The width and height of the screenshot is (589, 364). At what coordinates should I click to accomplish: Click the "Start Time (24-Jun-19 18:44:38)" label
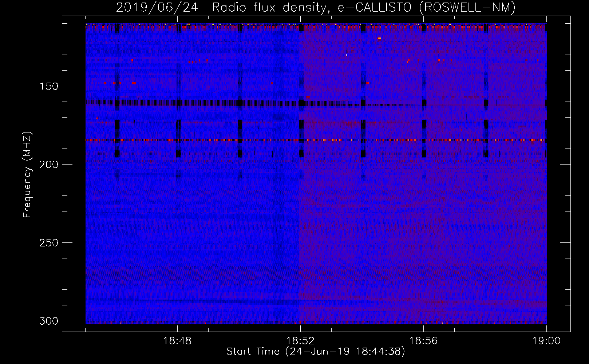tap(316, 352)
